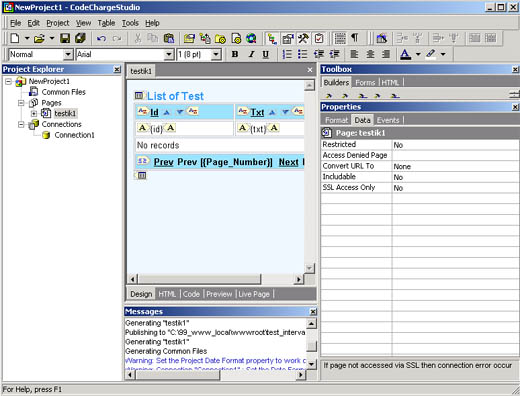Click the Save floppy disk icon
This screenshot has height=396, width=520.
pyautogui.click(x=65, y=38)
